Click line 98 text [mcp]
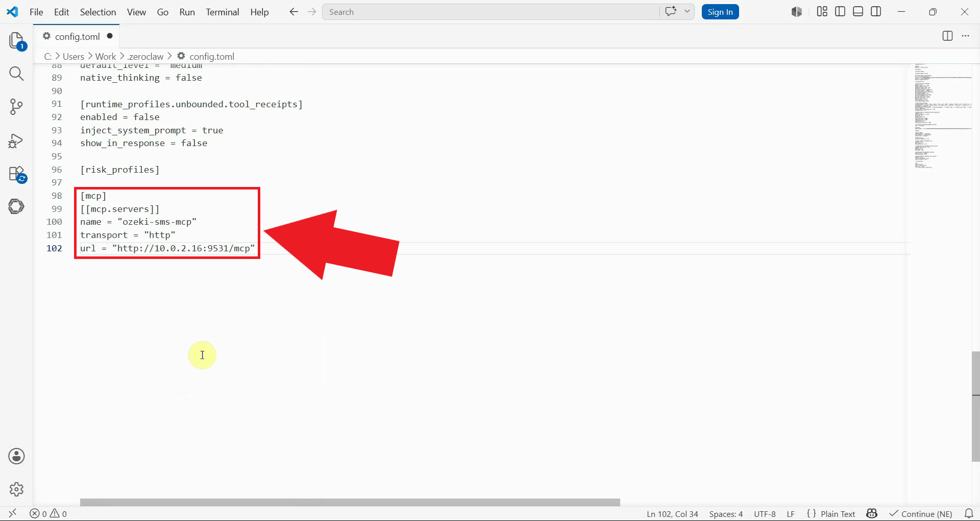980x521 pixels. tap(93, 196)
